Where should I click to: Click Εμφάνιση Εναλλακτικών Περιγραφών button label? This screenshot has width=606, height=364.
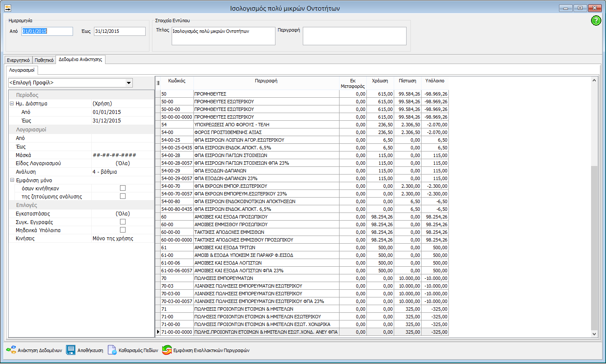point(211,350)
